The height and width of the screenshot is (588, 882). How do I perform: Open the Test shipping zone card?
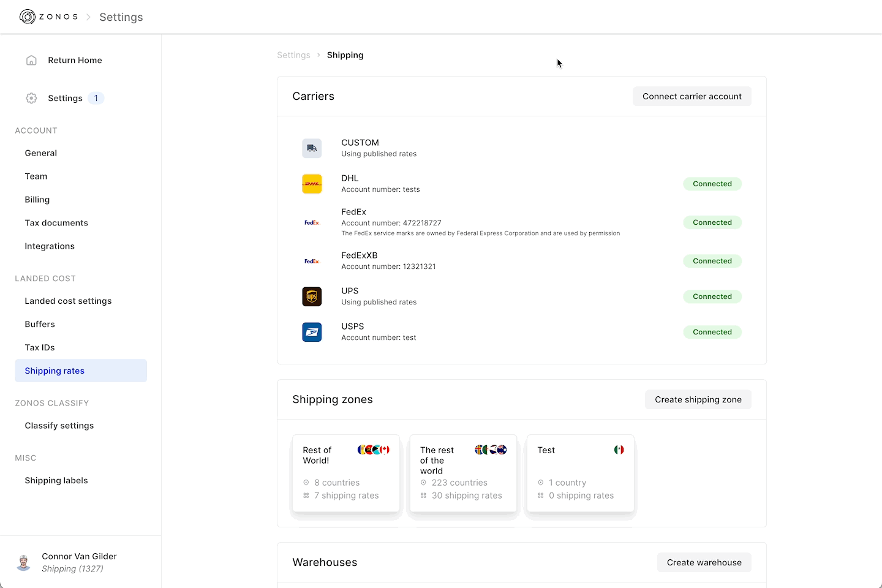pos(580,473)
